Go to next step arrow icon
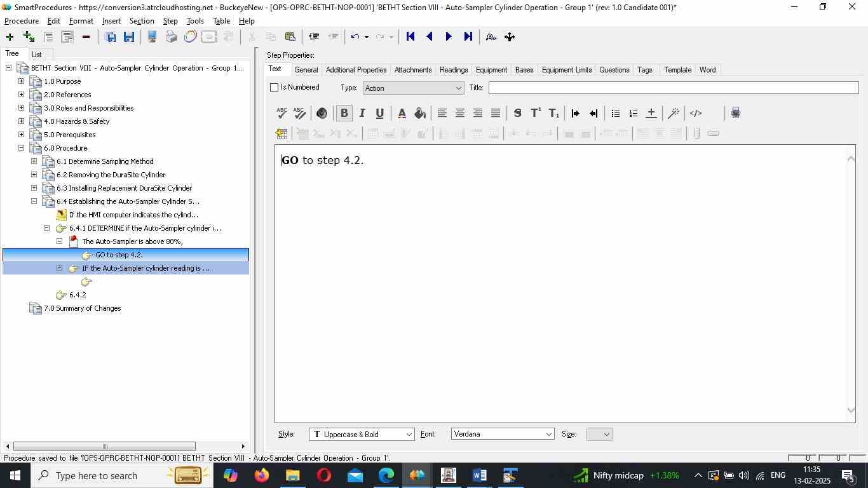Image resolution: width=868 pixels, height=488 pixels. pos(449,37)
